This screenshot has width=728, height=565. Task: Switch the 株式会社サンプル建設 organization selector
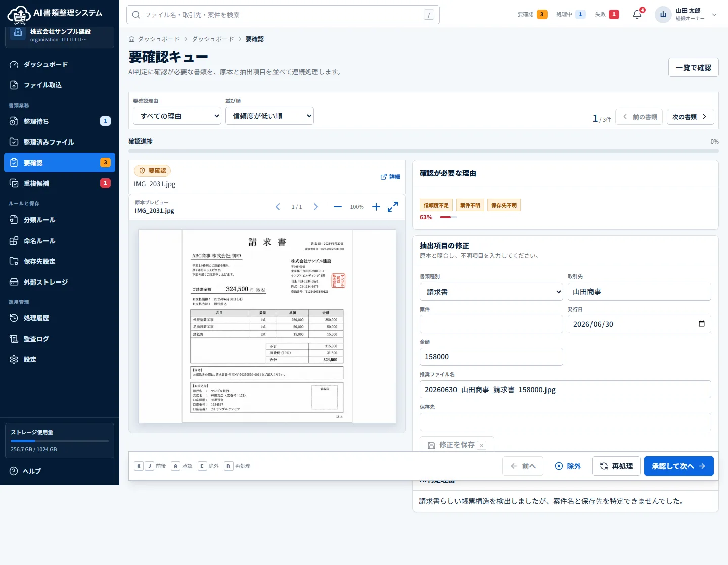tap(60, 35)
